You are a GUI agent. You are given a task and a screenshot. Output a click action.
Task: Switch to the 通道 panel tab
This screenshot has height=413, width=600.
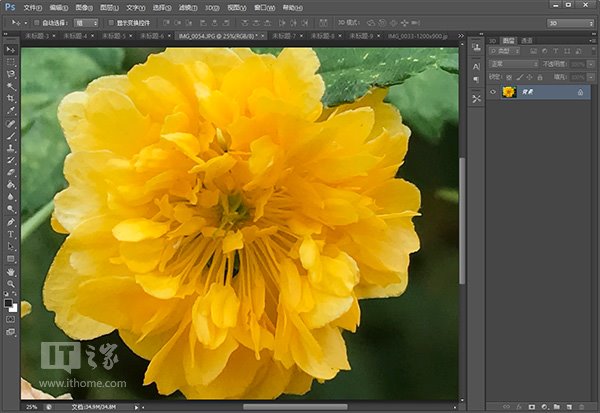click(527, 40)
